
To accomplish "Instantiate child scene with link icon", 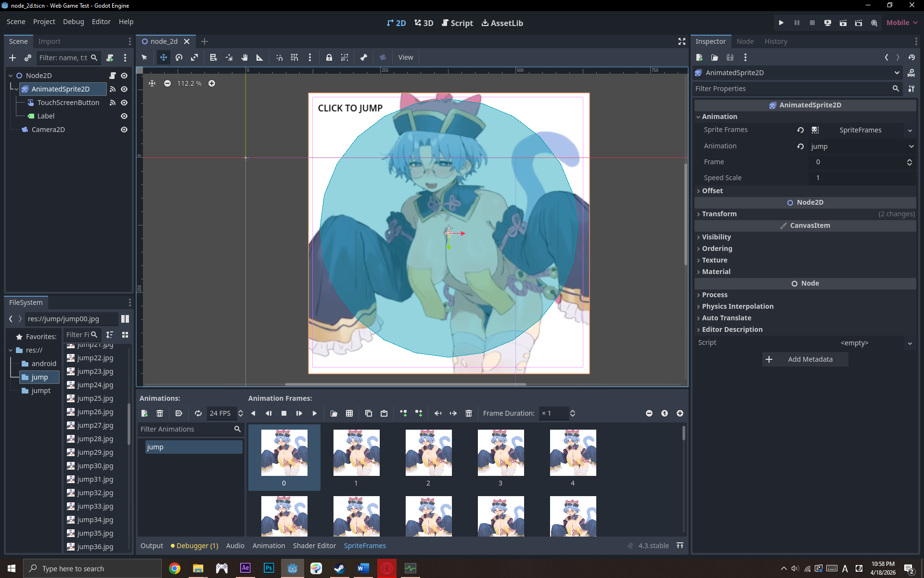I will [x=28, y=58].
